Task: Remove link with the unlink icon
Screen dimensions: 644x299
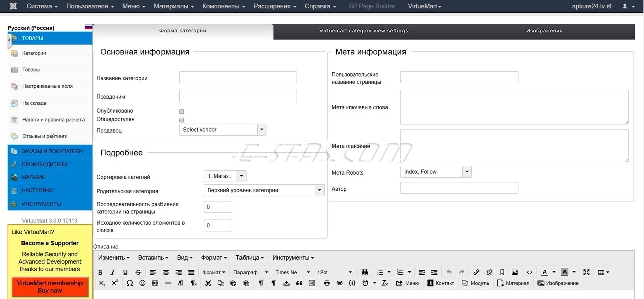Action: (489, 272)
